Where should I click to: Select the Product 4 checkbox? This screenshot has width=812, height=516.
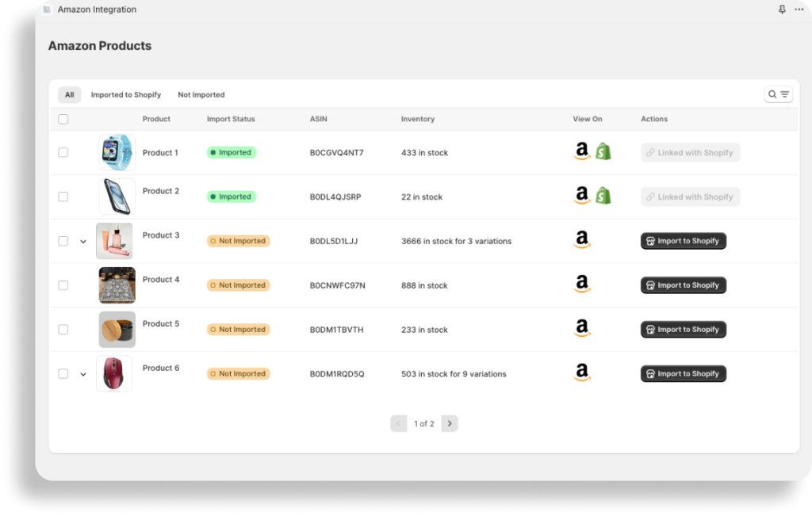click(x=63, y=285)
